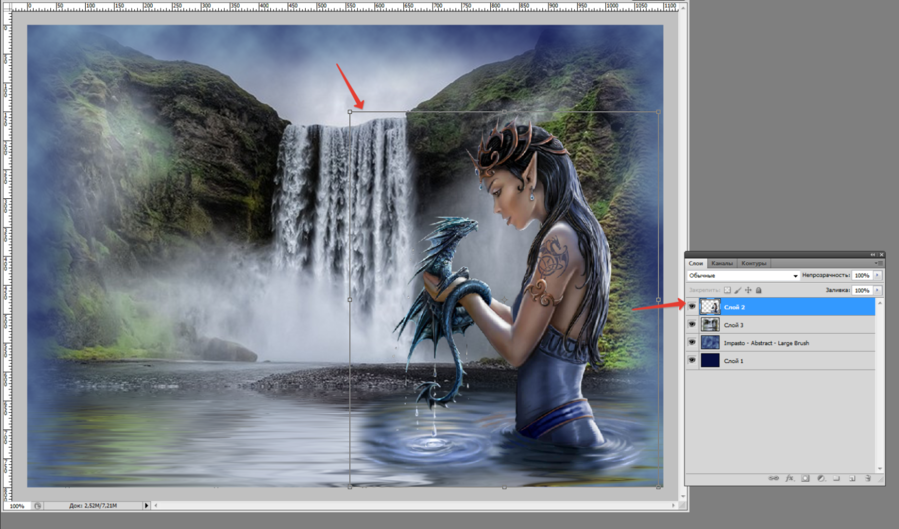The height and width of the screenshot is (529, 899).
Task: Click the link layers icon
Action: [x=773, y=478]
